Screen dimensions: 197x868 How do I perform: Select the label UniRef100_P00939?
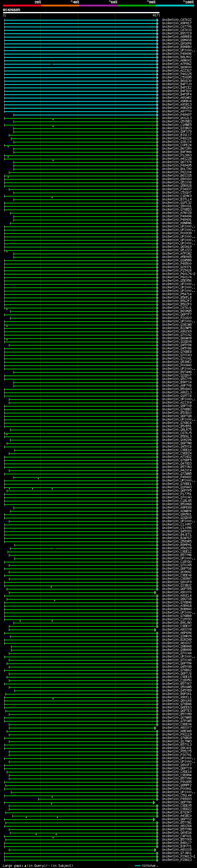[x=177, y=233]
